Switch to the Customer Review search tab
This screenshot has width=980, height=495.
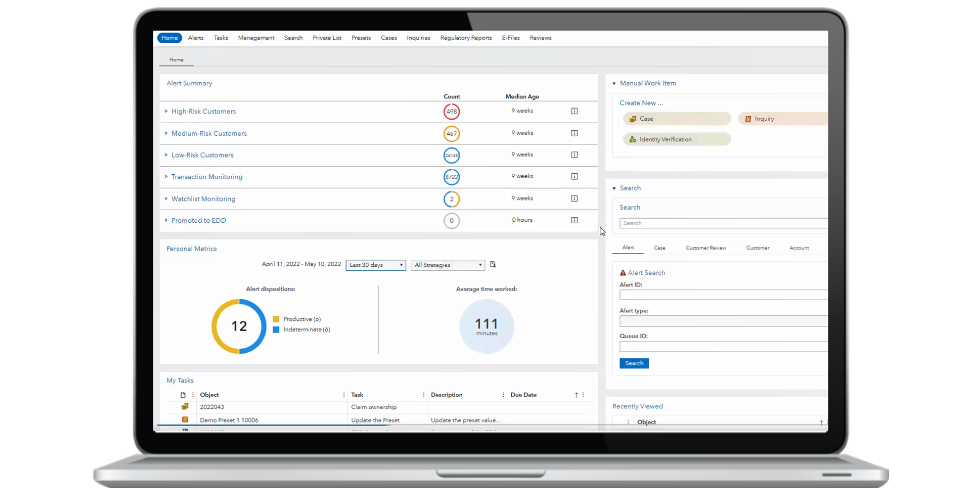[x=705, y=248]
